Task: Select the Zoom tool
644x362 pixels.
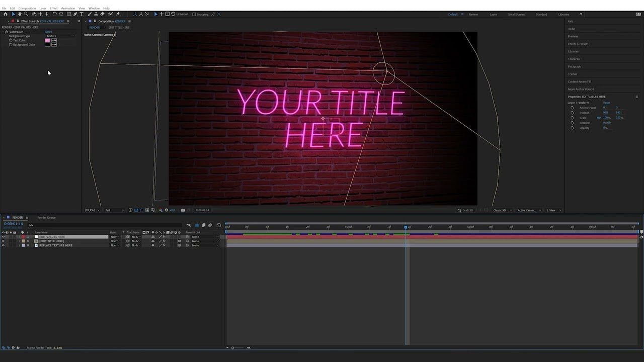Action: tap(26, 14)
